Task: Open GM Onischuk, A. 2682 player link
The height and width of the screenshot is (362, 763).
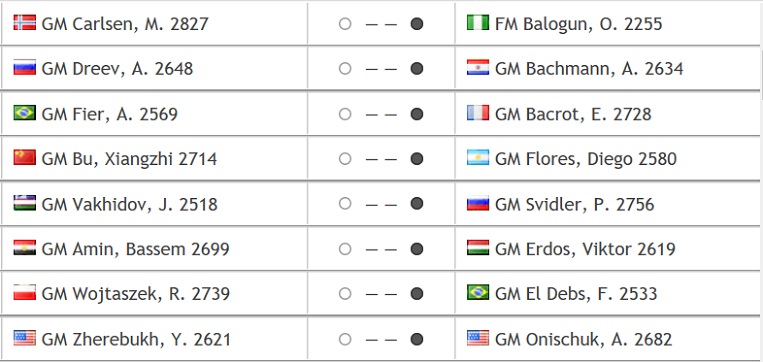Action: (583, 339)
